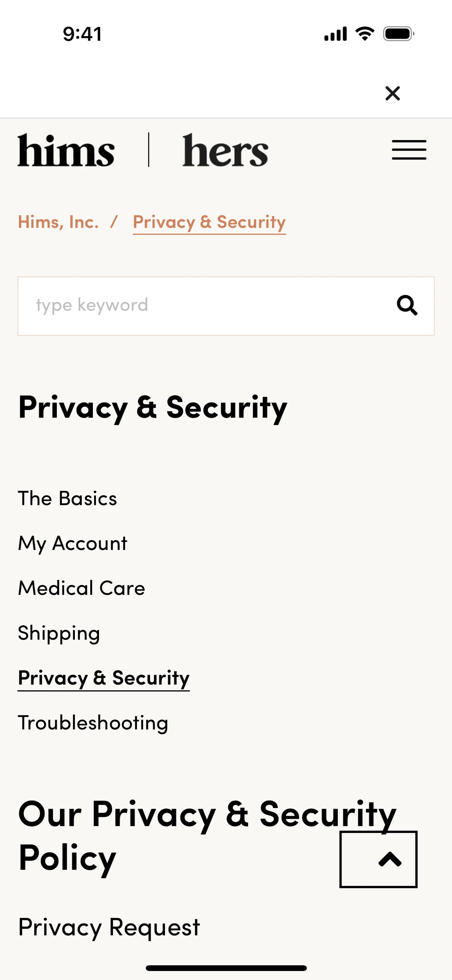Open Troubleshooting category

click(93, 723)
